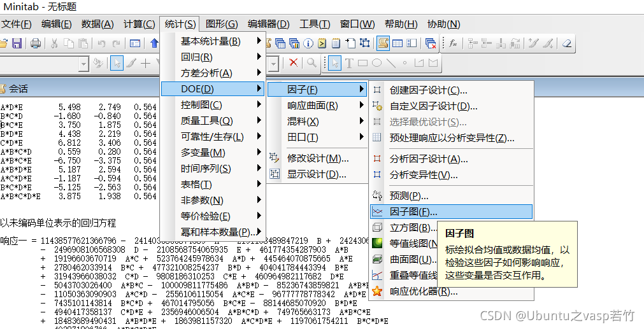The width and height of the screenshot is (644, 329).
Task: Open the Show Worksheets Folder icon
Action: click(x=280, y=43)
